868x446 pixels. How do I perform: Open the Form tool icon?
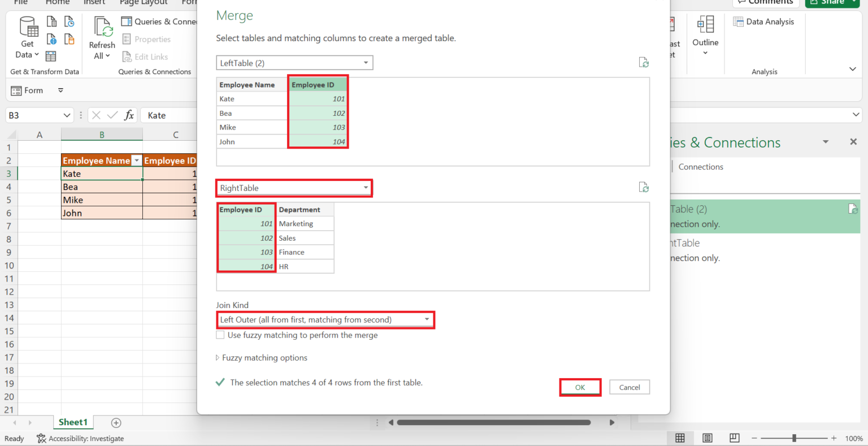(x=16, y=90)
